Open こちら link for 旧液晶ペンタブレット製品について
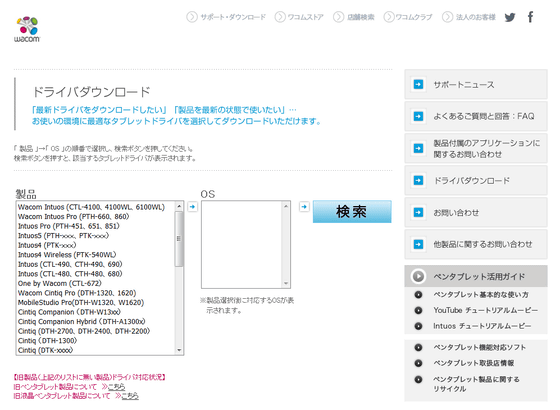The width and height of the screenshot is (560, 410). tap(130, 396)
